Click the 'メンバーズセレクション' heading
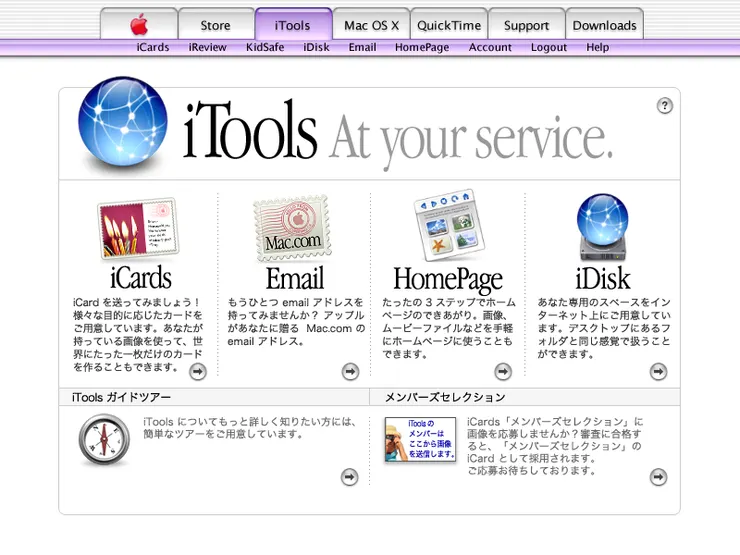This screenshot has width=740, height=555. 445,397
